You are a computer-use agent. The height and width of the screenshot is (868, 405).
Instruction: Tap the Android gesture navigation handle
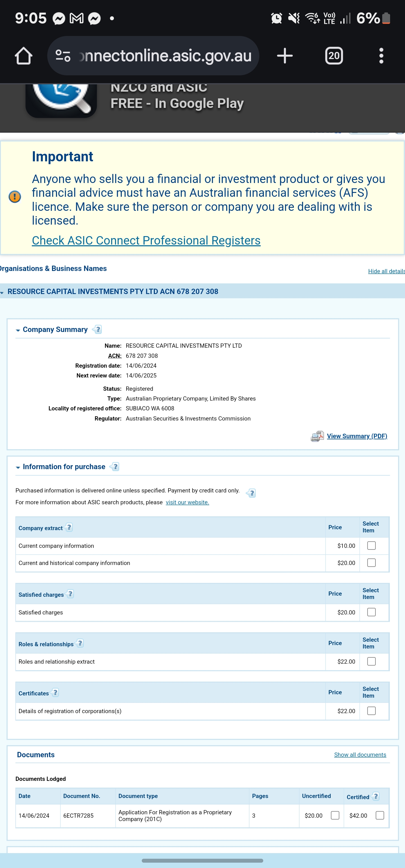pyautogui.click(x=202, y=861)
